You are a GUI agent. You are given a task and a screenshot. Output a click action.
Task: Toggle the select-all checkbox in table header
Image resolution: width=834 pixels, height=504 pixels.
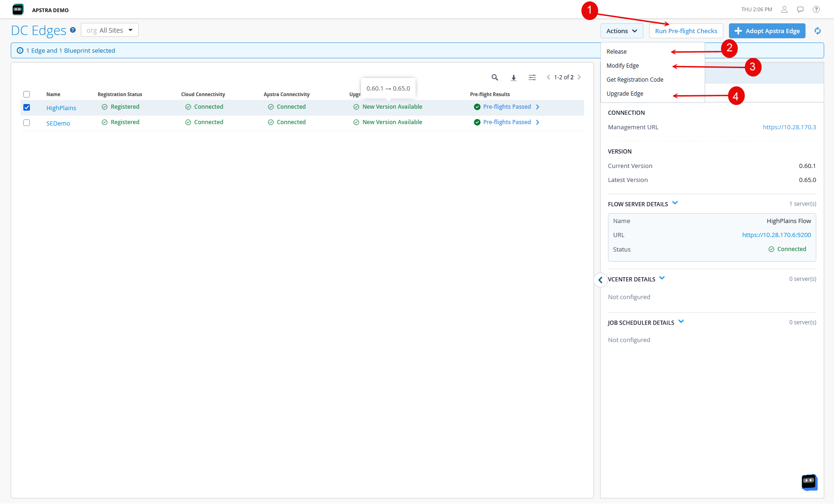click(27, 94)
